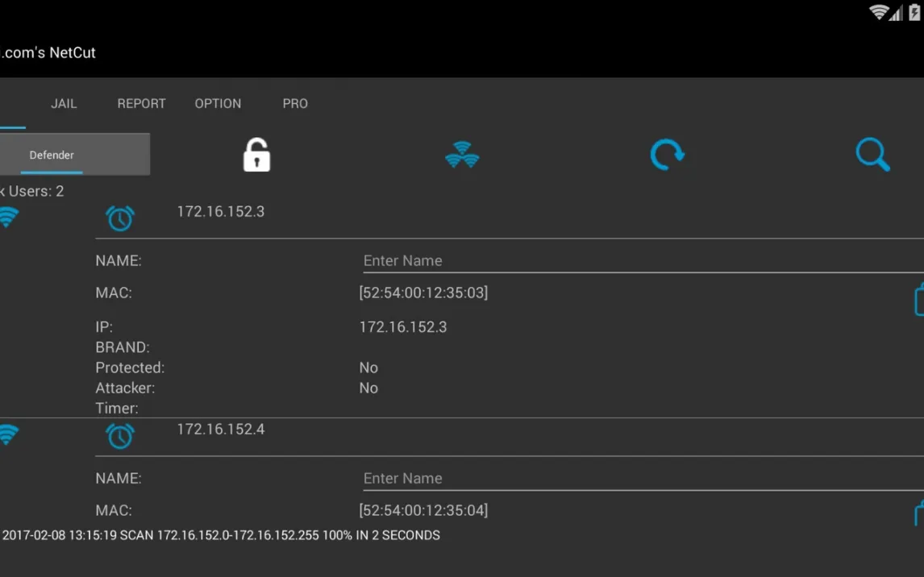Collapse the 172.16.152.3 device entry header
Viewport: 924px width, 577px height.
(221, 212)
